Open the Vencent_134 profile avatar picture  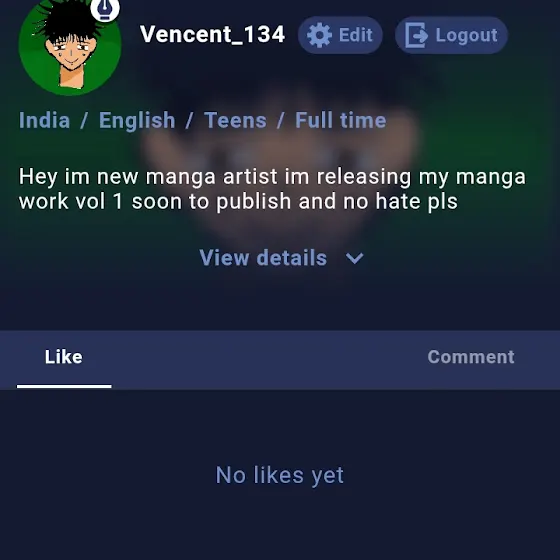pyautogui.click(x=70, y=46)
